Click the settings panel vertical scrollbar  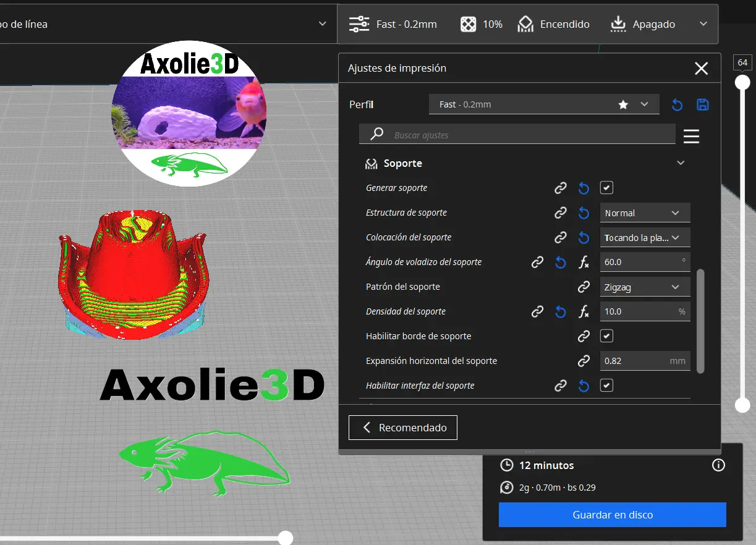(x=700, y=321)
